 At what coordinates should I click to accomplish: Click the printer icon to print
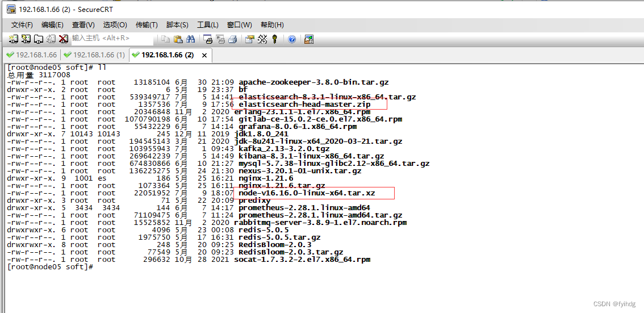click(232, 39)
